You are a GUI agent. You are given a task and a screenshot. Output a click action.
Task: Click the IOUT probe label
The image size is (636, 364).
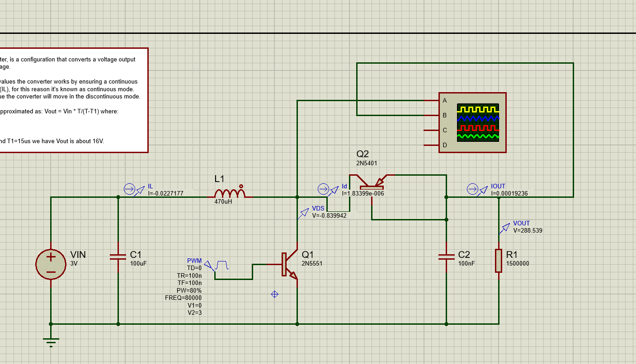498,186
